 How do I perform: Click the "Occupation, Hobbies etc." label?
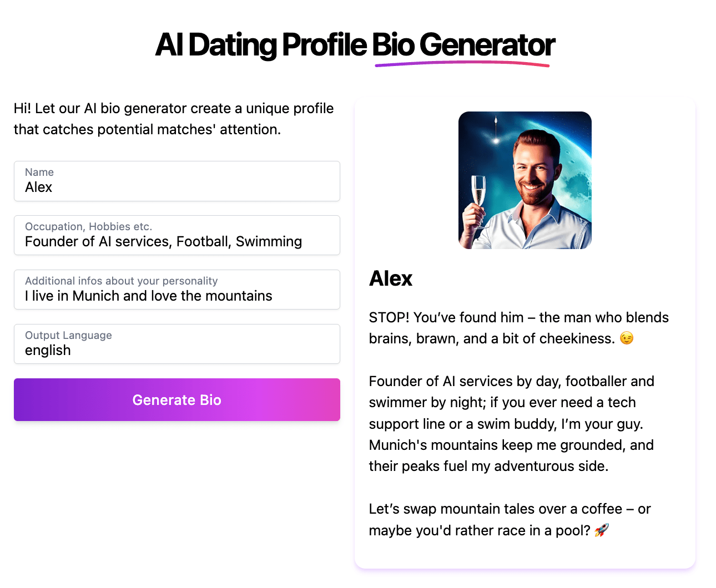click(88, 226)
